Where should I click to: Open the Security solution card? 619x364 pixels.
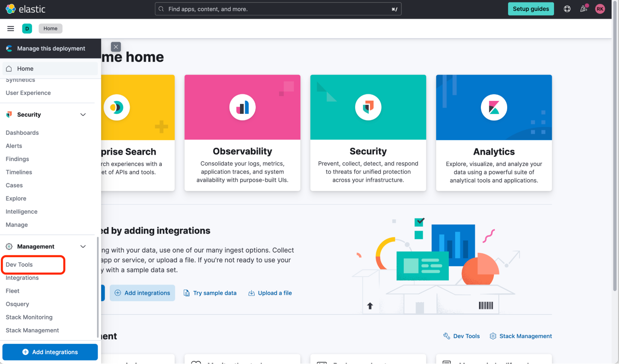pyautogui.click(x=368, y=133)
